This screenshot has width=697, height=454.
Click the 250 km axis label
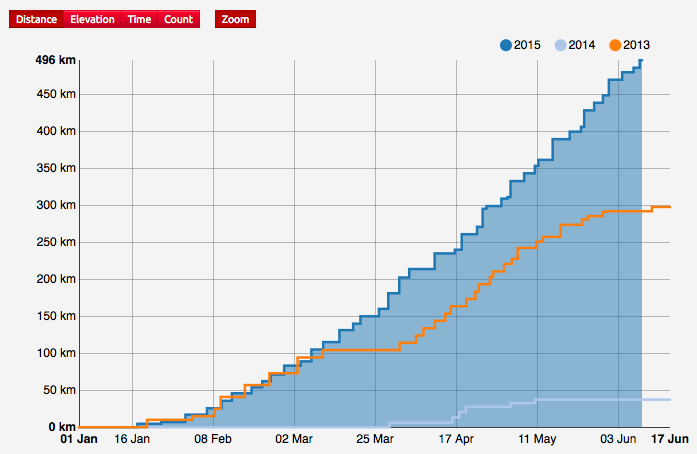56,242
